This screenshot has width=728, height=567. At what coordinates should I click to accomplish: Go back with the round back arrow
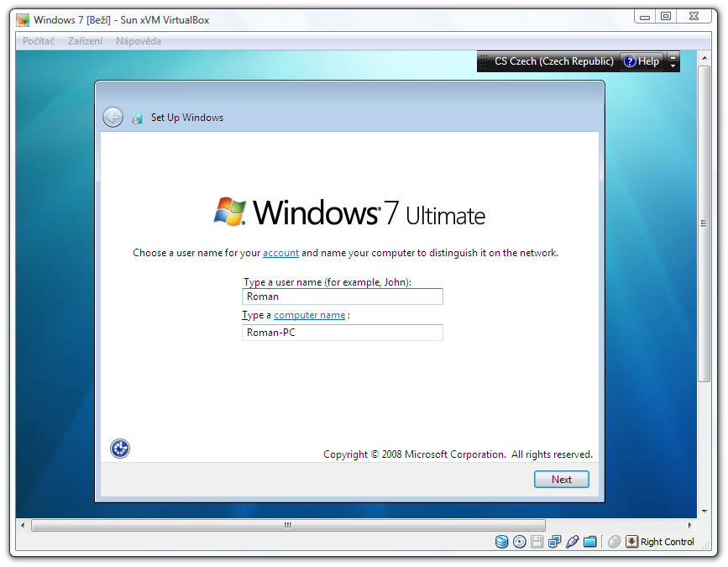[x=113, y=117]
